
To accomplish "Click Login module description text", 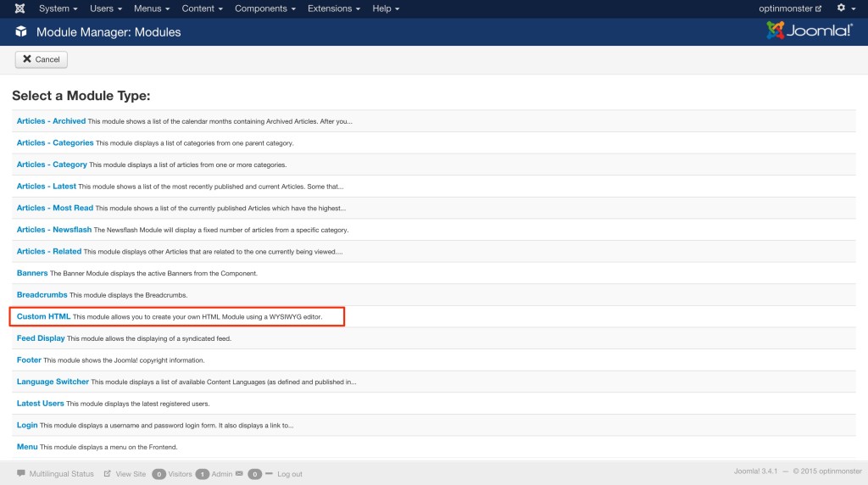I will pyautogui.click(x=167, y=426).
